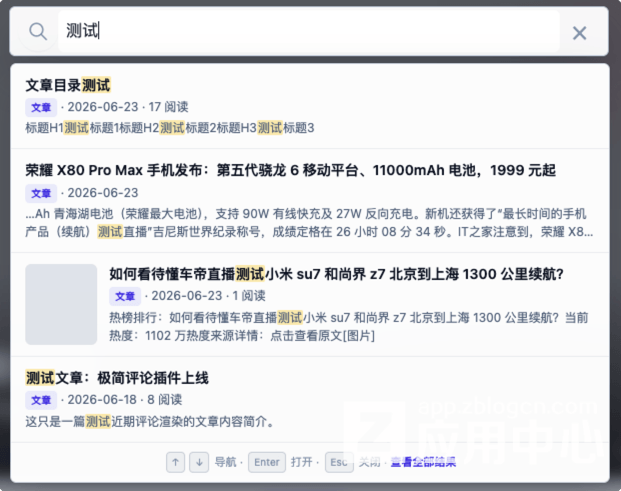
Task: Click the down arrow navigation key hint
Action: [199, 462]
